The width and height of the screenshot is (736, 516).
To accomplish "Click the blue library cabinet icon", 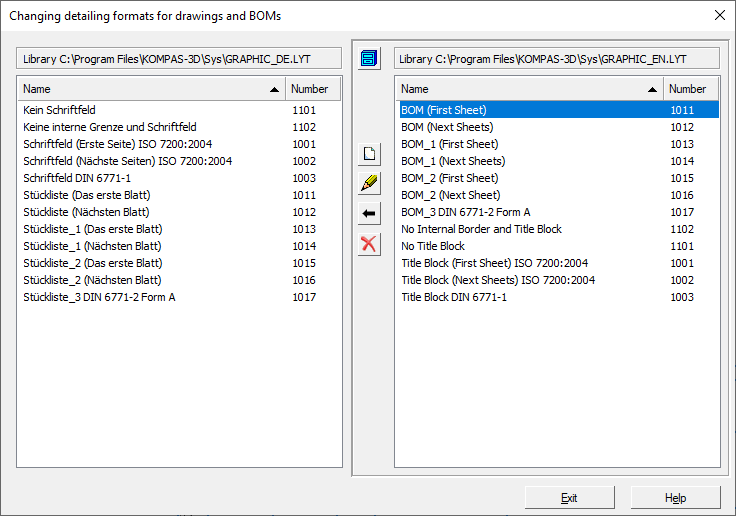I will (370, 58).
